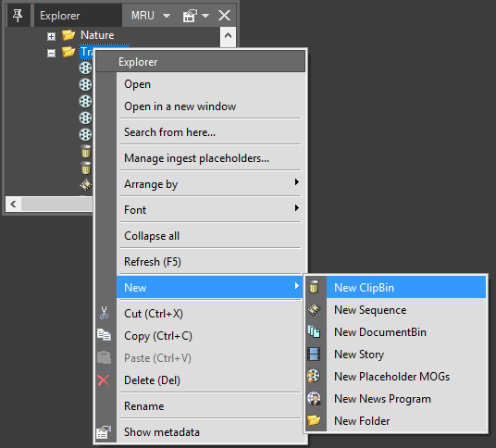Click the red X Delete icon
This screenshot has height=448, width=496.
click(104, 380)
